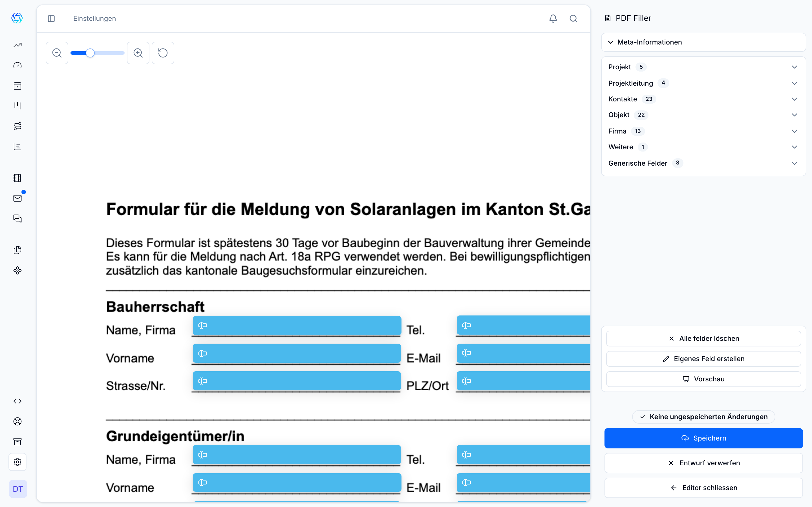Open the help lifebuoy icon in sidebar
The height and width of the screenshot is (507, 812).
point(17,421)
